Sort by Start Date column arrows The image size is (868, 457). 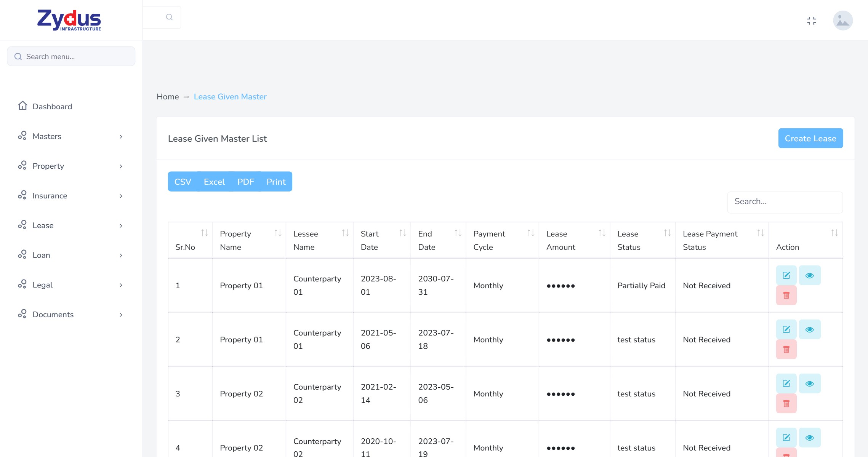pyautogui.click(x=403, y=233)
